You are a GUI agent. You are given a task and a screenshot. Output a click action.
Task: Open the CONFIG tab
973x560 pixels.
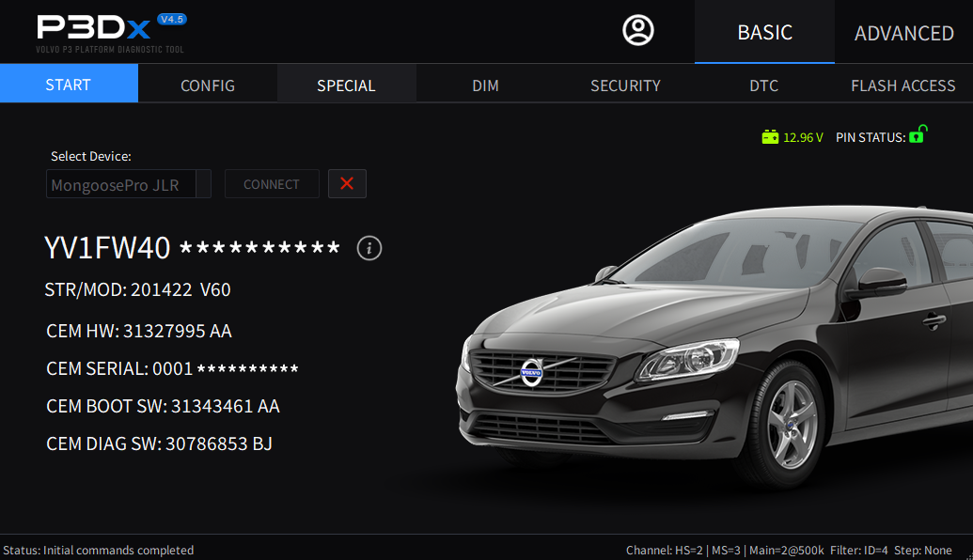[208, 85]
